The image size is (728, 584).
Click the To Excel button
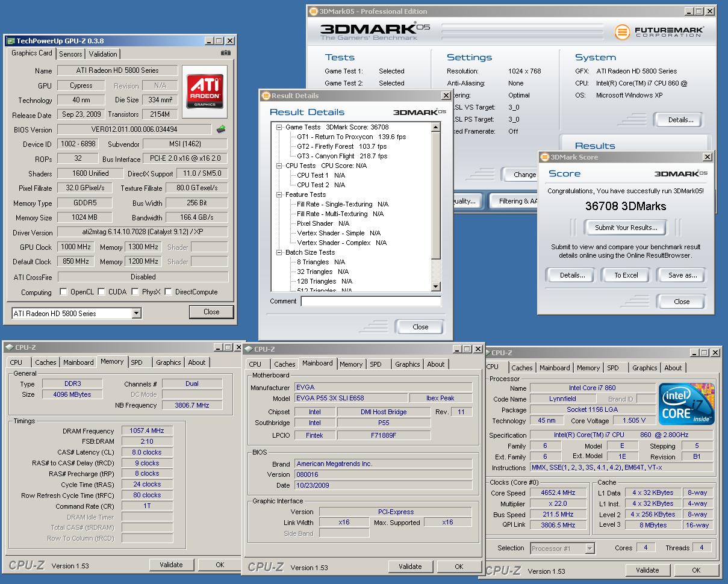pos(626,275)
